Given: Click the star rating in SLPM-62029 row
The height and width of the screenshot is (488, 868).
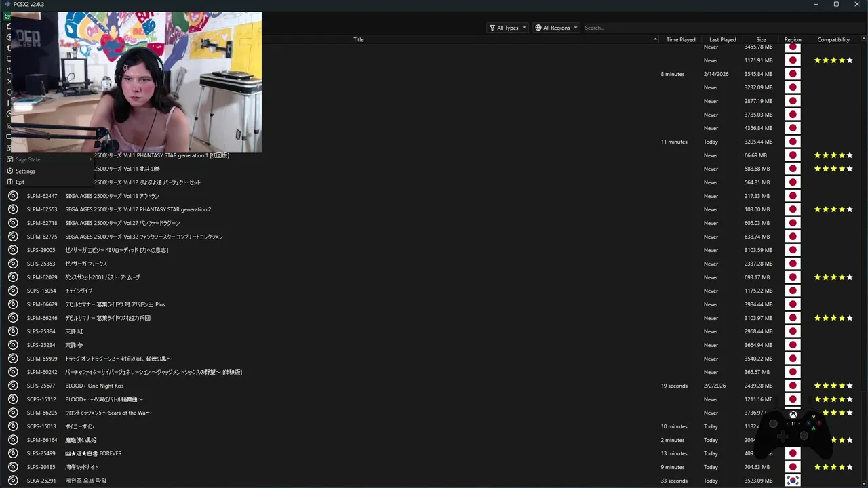Looking at the screenshot, I should click(833, 277).
